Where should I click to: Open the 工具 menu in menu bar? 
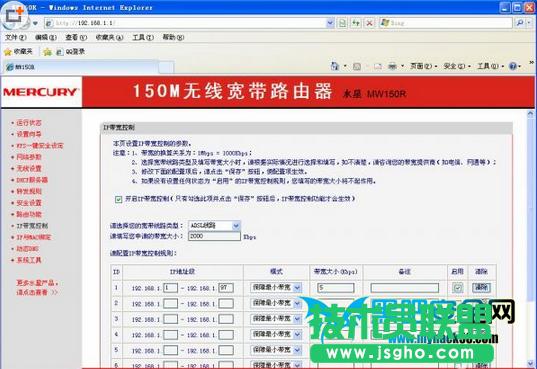click(143, 37)
